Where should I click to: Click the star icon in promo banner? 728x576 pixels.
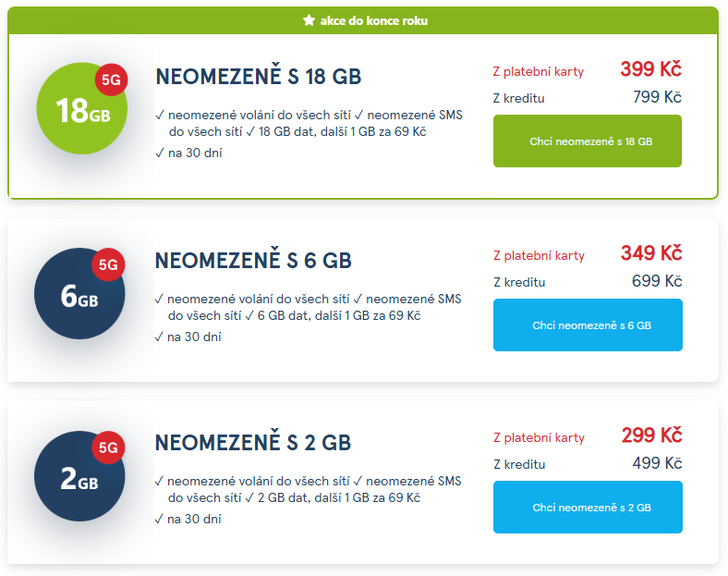(309, 20)
